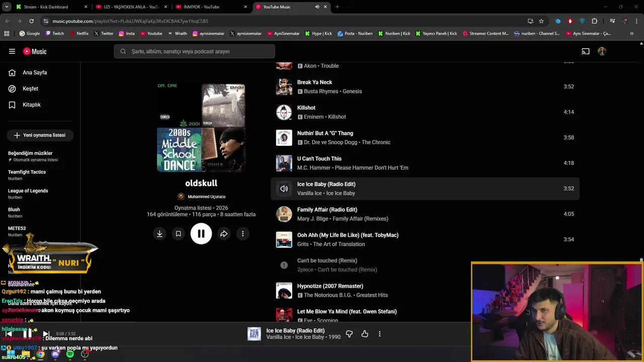
Task: Download the oldskull playlist
Action: [x=159, y=234]
